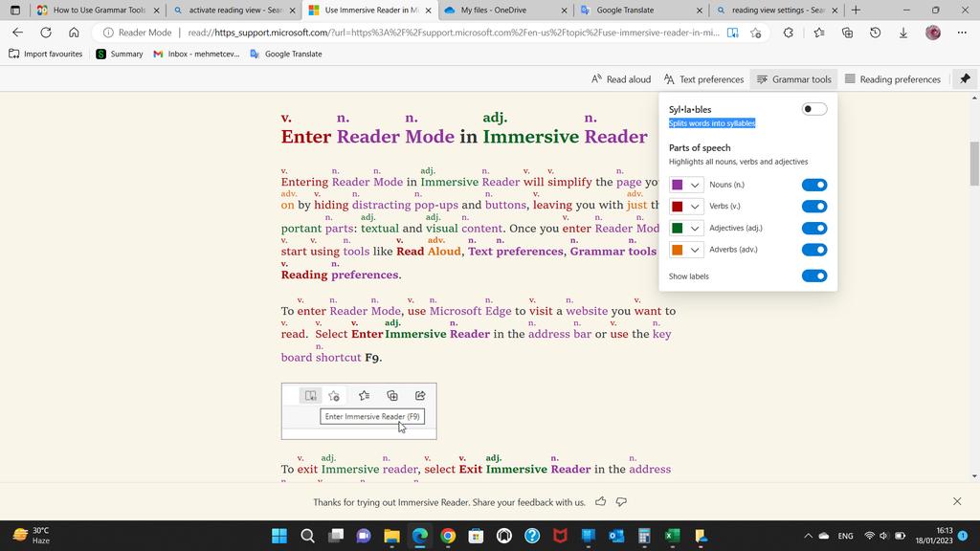Viewport: 980px width, 551px height.
Task: Open Excel from taskbar
Action: coord(673,536)
